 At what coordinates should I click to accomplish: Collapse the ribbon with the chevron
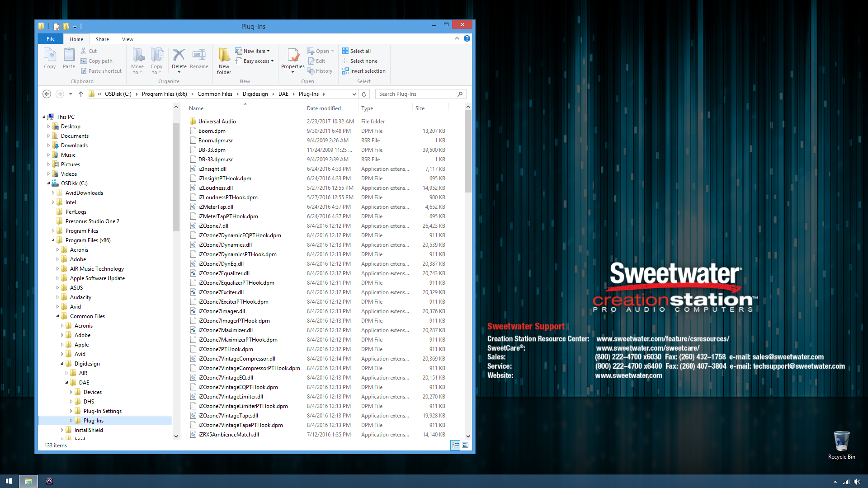pos(457,39)
